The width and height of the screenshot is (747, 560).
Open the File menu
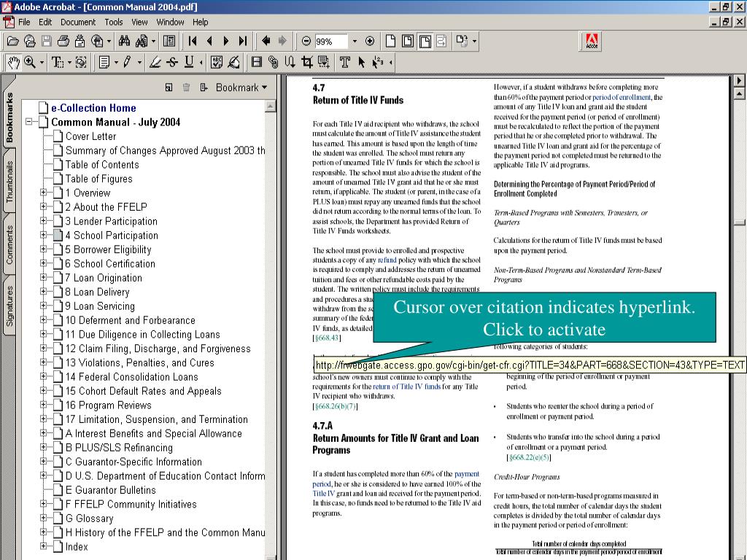(24, 22)
